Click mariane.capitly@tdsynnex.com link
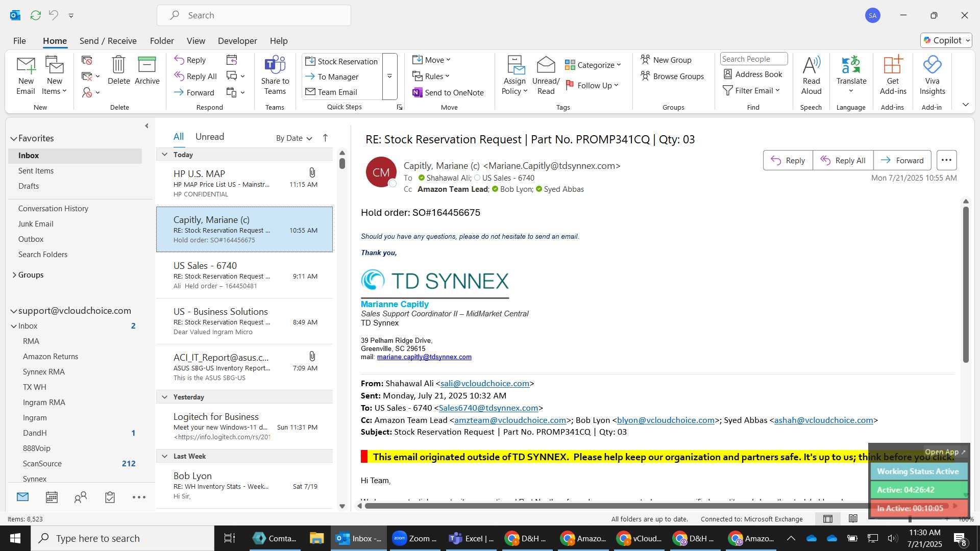 pos(424,357)
